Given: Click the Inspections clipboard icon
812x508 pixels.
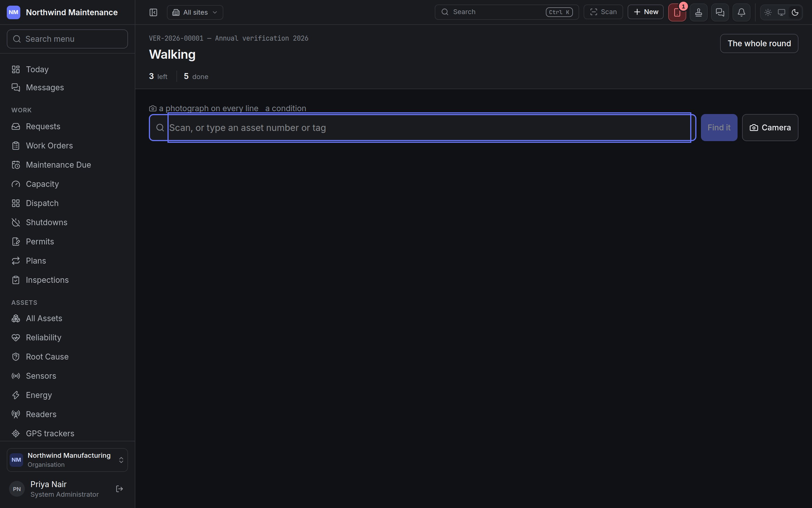Looking at the screenshot, I should point(16,280).
